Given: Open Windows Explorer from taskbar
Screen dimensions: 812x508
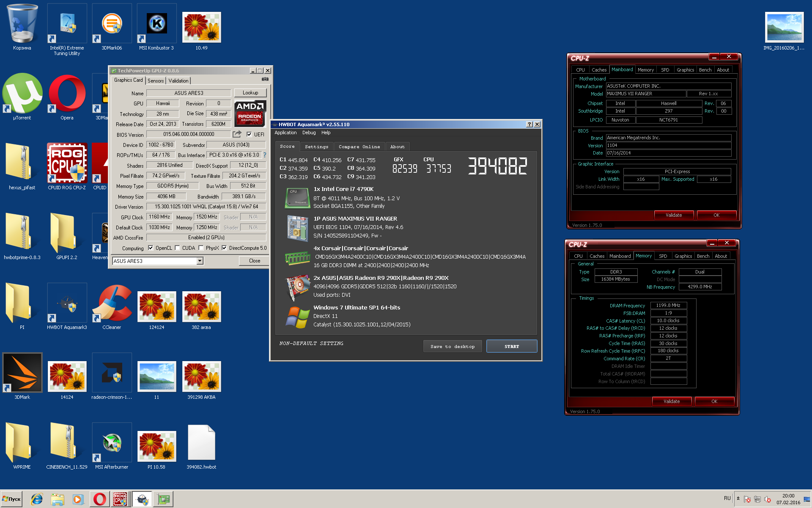Looking at the screenshot, I should (x=58, y=499).
